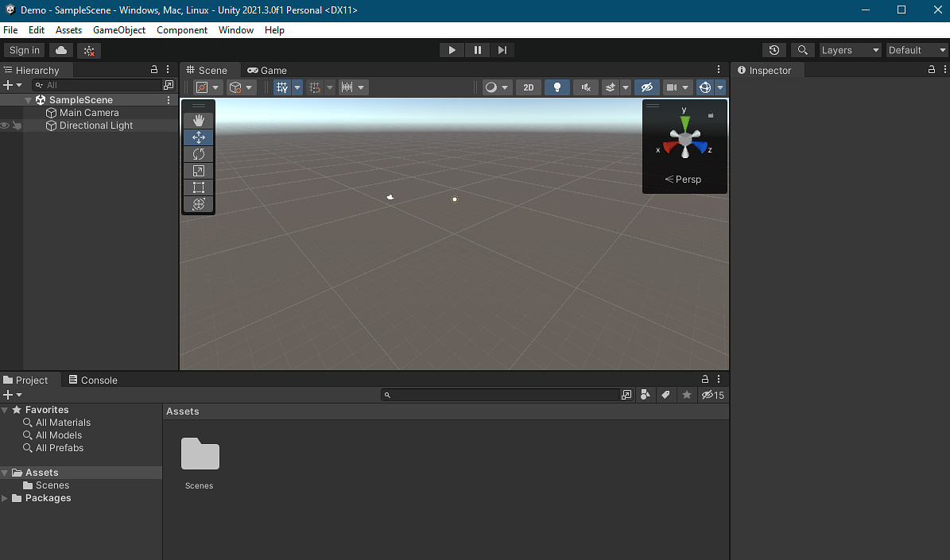
Task: Switch to the Console tab
Action: pyautogui.click(x=93, y=380)
